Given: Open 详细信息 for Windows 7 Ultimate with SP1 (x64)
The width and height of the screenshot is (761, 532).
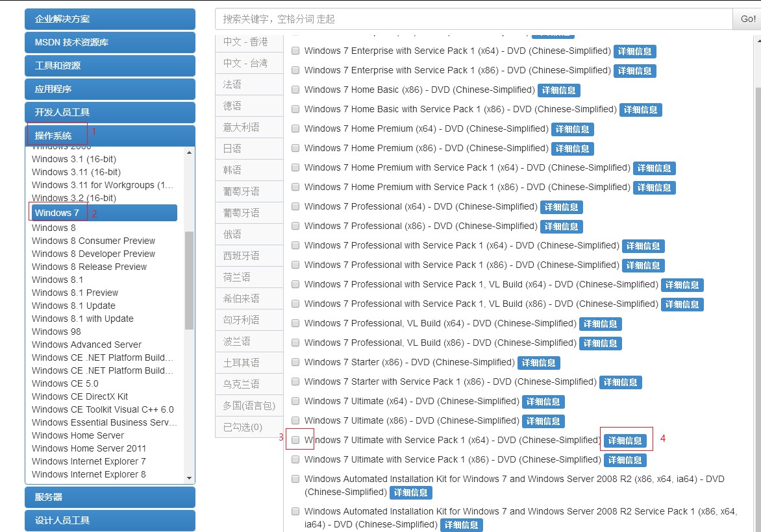Looking at the screenshot, I should 625,440.
